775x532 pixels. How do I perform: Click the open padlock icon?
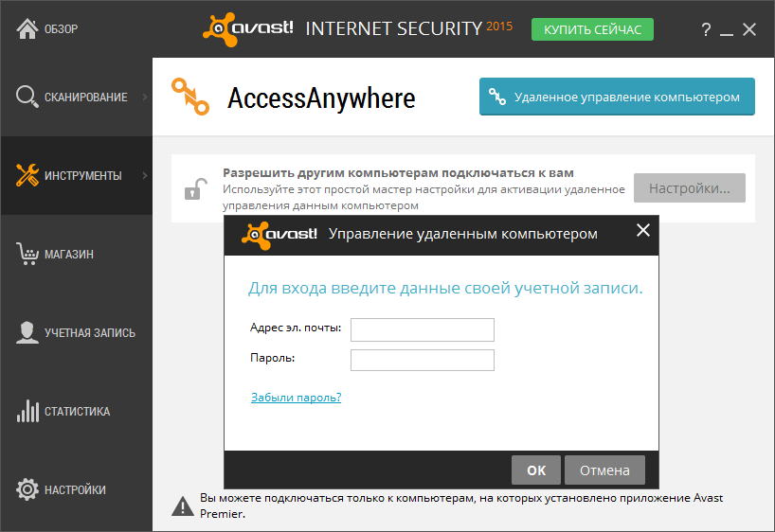195,188
